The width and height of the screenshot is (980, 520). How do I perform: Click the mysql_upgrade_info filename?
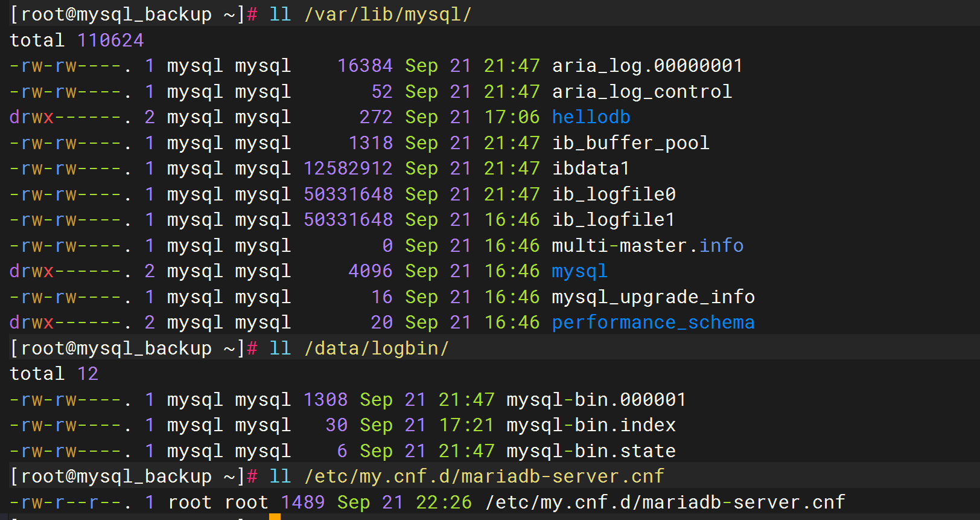coord(653,297)
